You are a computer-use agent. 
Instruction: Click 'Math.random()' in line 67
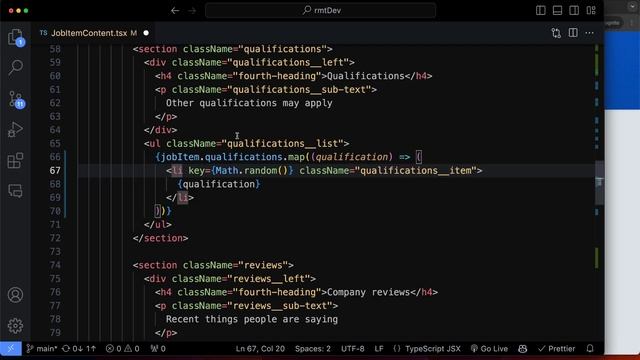[252, 171]
